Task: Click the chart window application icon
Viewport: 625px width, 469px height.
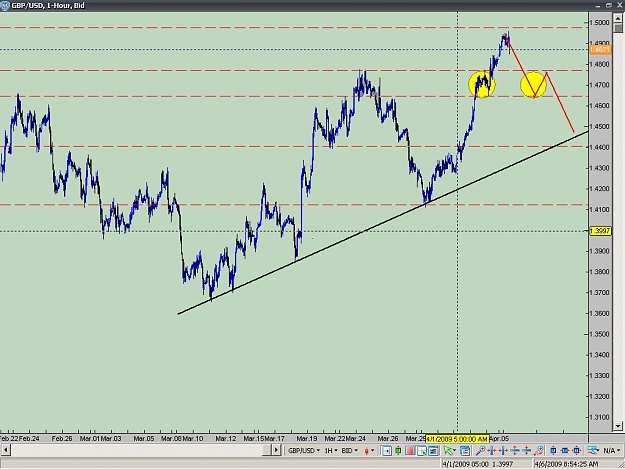Action: 5,6
